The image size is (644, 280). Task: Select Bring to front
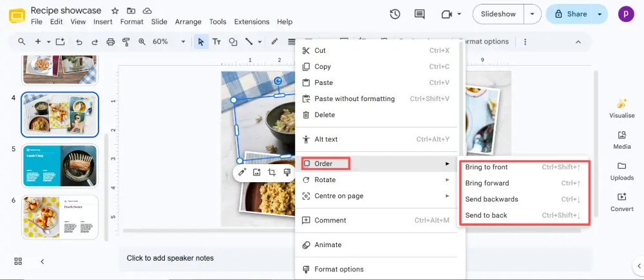click(524, 167)
